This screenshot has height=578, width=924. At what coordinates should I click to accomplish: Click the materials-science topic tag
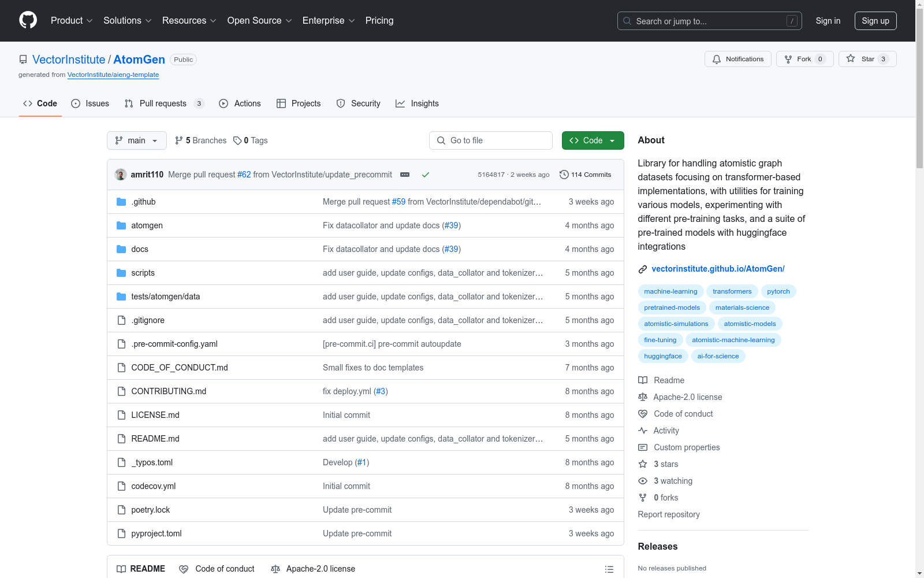[742, 307]
